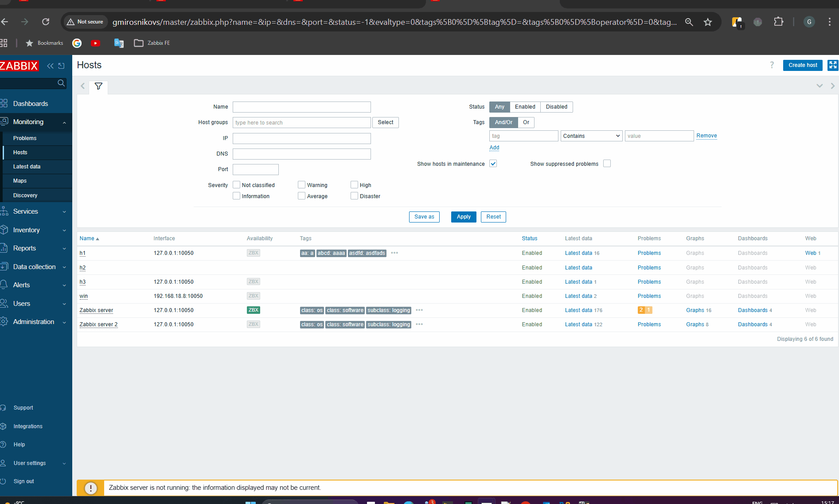
Task: Check the Disaster severity checkbox
Action: click(x=354, y=196)
